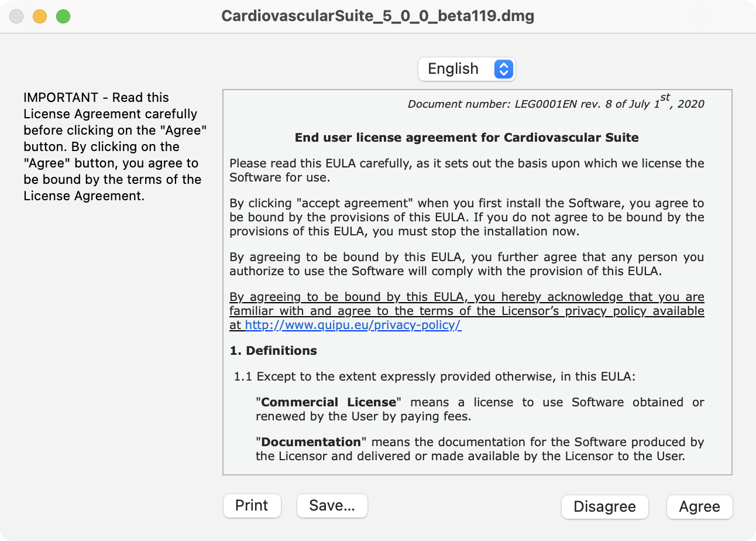Click the document number line at the top
The height and width of the screenshot is (541, 756).
coord(555,104)
